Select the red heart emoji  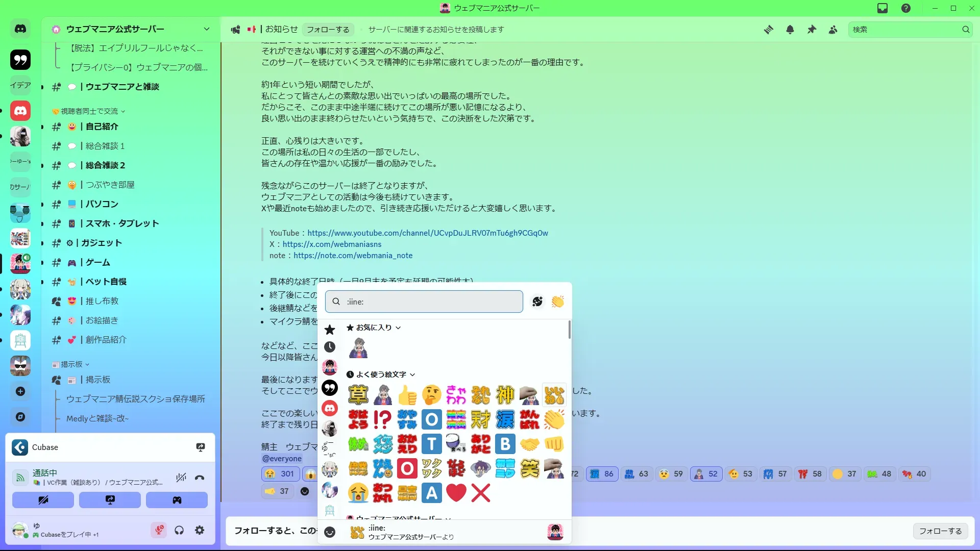456,493
